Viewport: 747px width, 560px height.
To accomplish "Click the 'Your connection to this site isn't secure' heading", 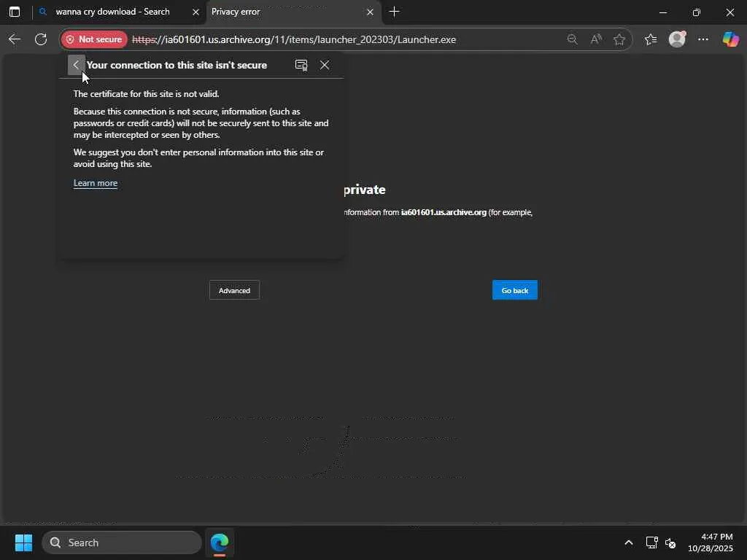I will pyautogui.click(x=177, y=65).
